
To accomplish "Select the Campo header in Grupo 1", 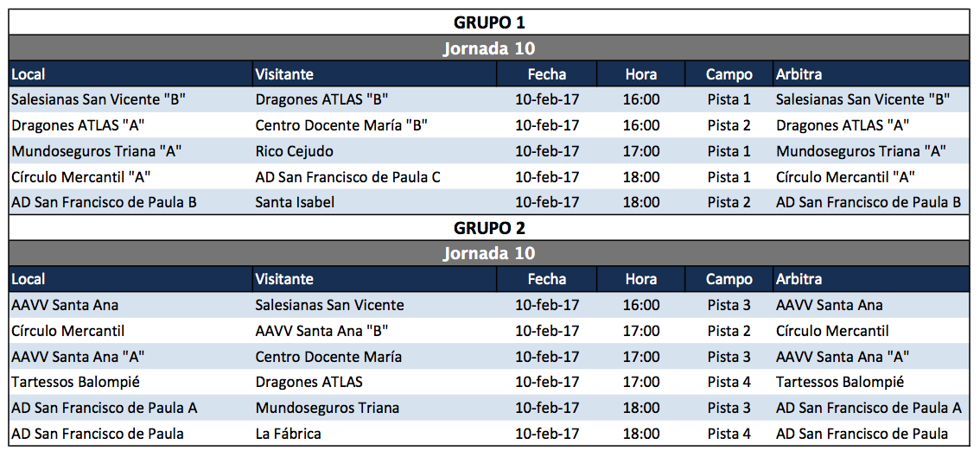I will coord(729,74).
